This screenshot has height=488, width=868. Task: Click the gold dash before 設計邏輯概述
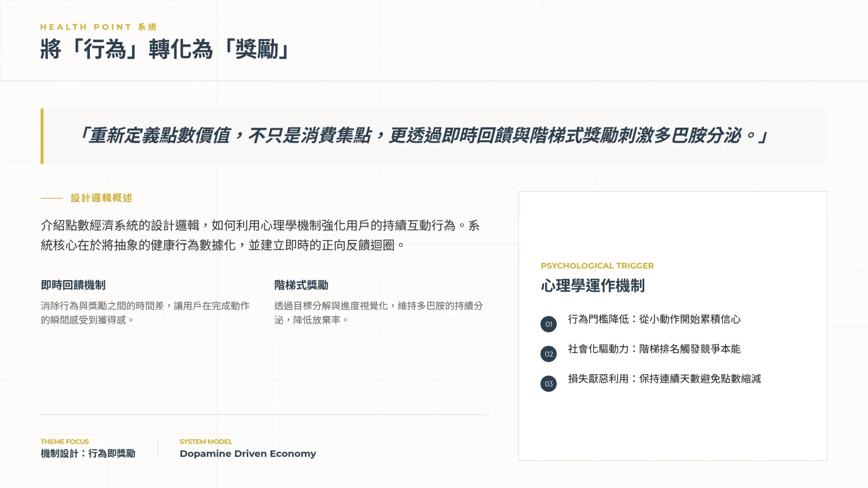coord(52,198)
